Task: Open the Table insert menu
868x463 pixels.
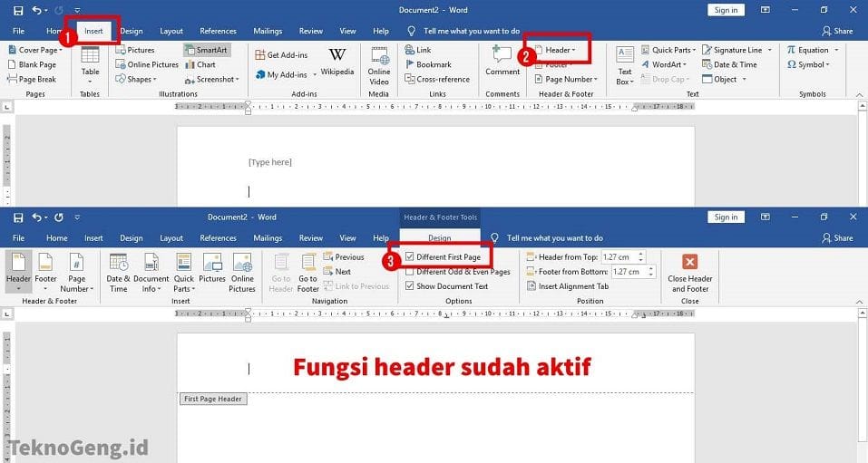Action: 90,65
